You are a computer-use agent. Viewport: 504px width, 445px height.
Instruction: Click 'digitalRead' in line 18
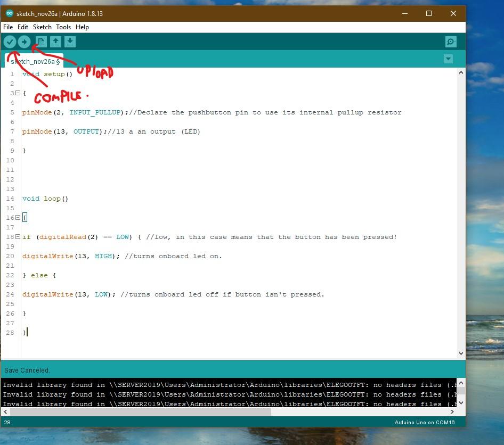(63, 237)
